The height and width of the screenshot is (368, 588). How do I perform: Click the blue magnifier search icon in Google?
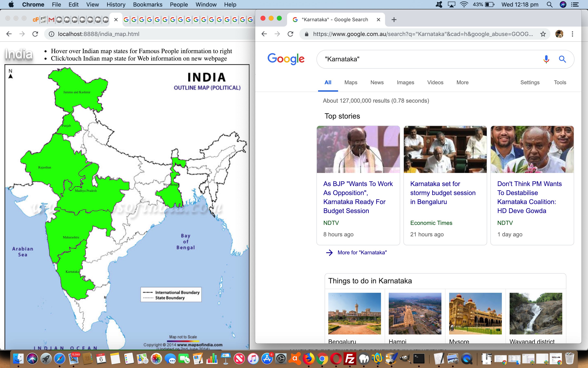(562, 59)
